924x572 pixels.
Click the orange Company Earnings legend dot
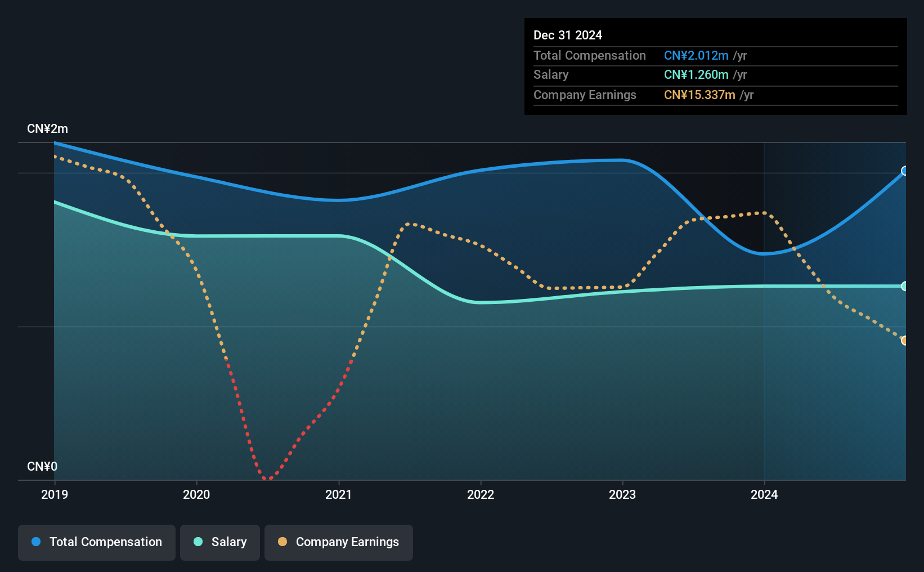point(282,542)
